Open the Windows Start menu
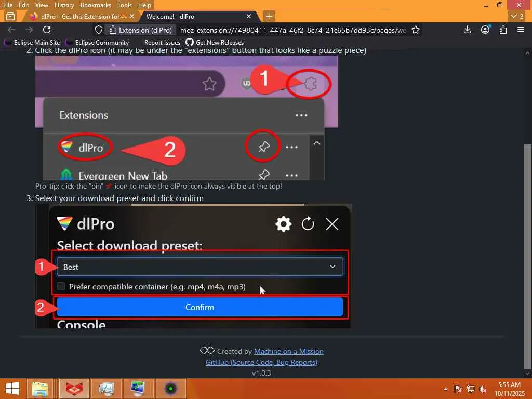The width and height of the screenshot is (532, 399). 12,389
